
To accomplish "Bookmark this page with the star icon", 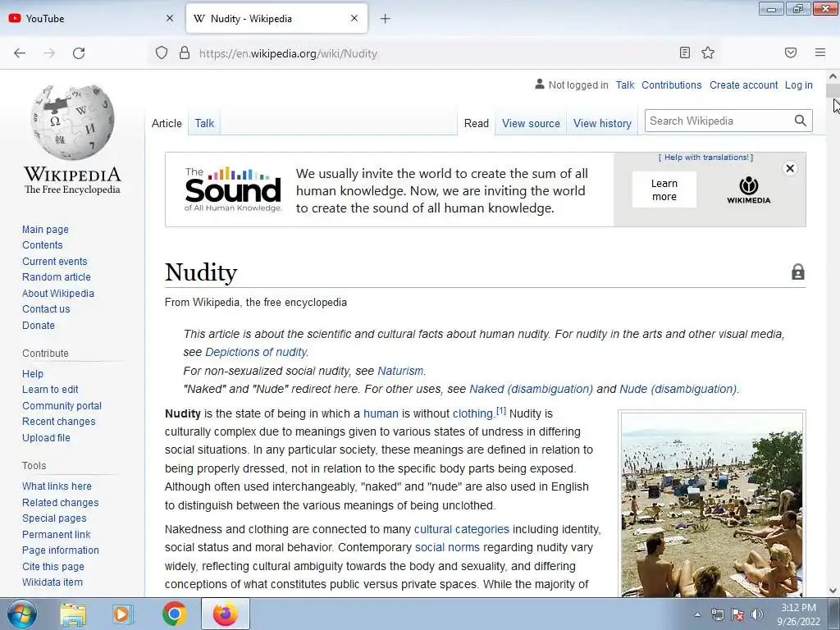I will coord(708,52).
